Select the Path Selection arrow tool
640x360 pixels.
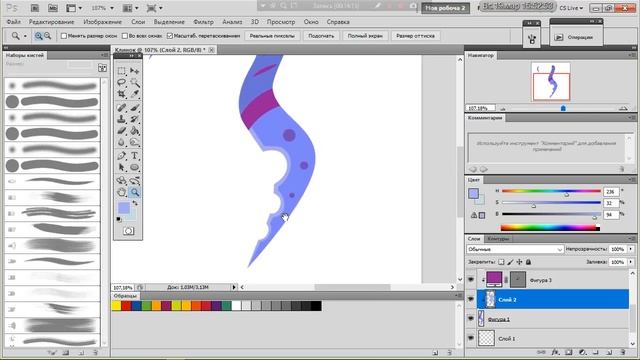tap(122, 167)
